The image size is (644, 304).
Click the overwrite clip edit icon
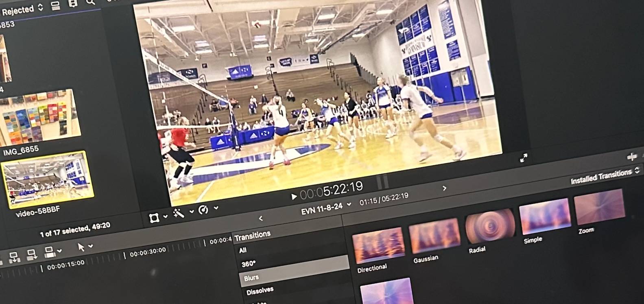click(x=50, y=252)
